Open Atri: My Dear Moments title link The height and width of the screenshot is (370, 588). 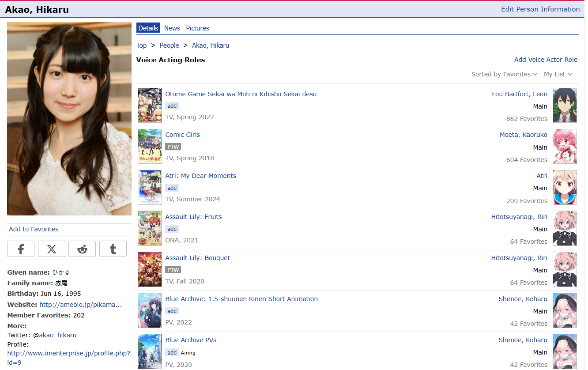(201, 176)
